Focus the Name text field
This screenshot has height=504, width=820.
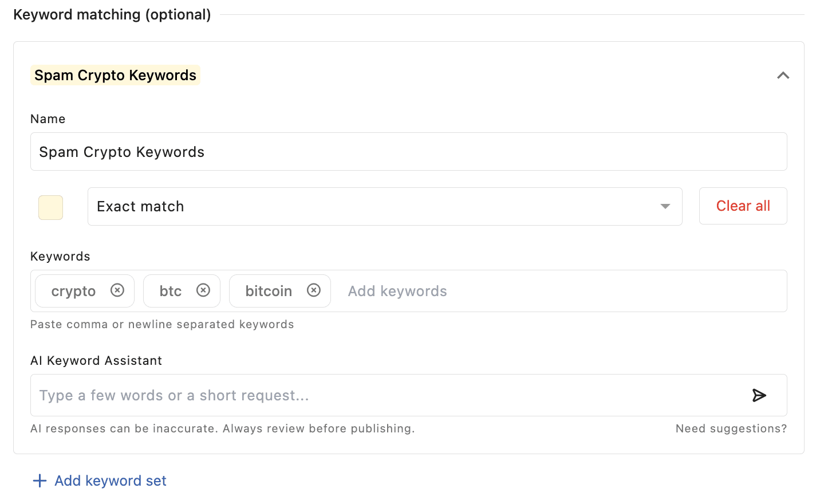[x=408, y=152]
